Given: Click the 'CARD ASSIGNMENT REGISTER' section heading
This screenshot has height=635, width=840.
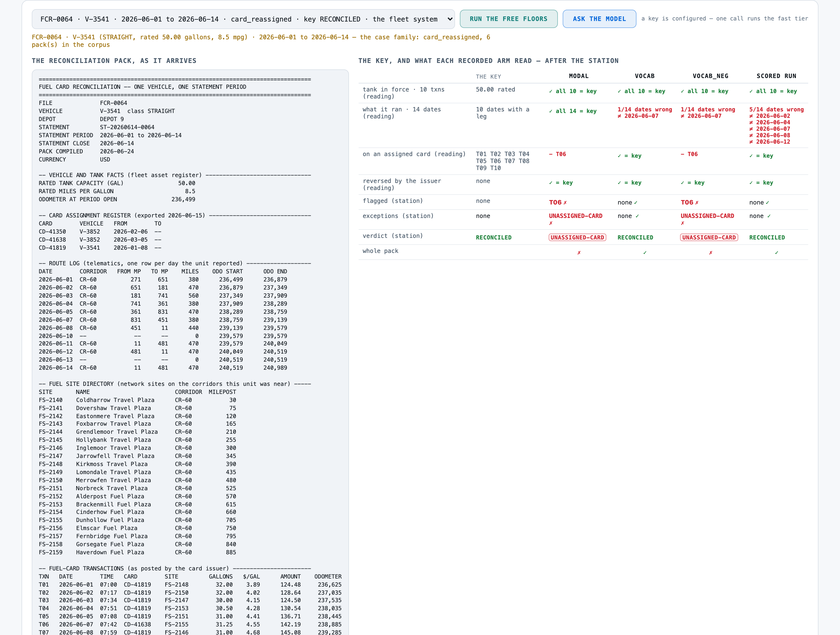Looking at the screenshot, I should 175,216.
